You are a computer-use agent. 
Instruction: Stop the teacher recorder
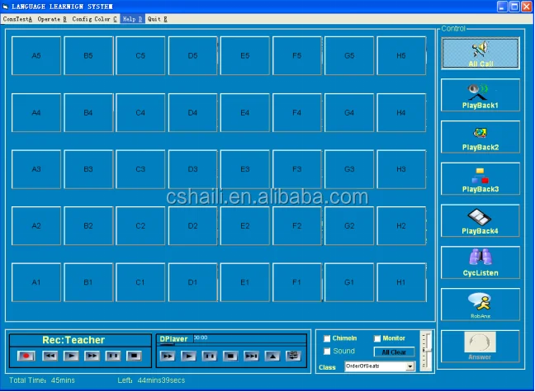[134, 357]
